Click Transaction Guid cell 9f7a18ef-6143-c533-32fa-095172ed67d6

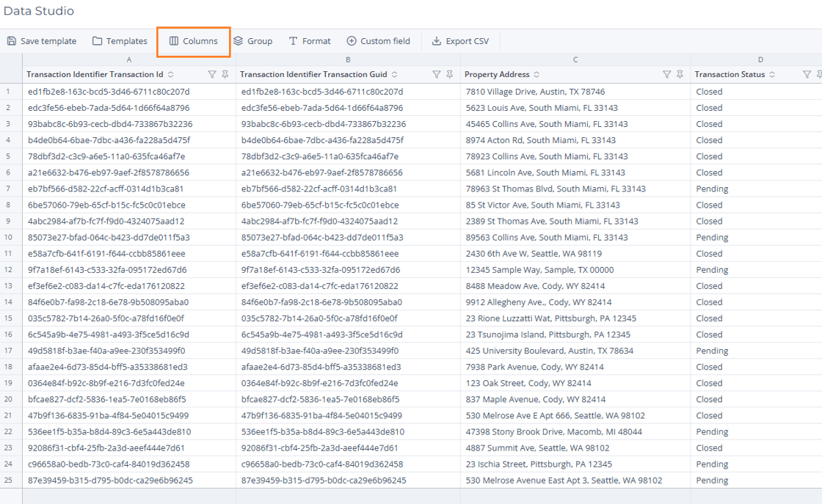coord(321,270)
